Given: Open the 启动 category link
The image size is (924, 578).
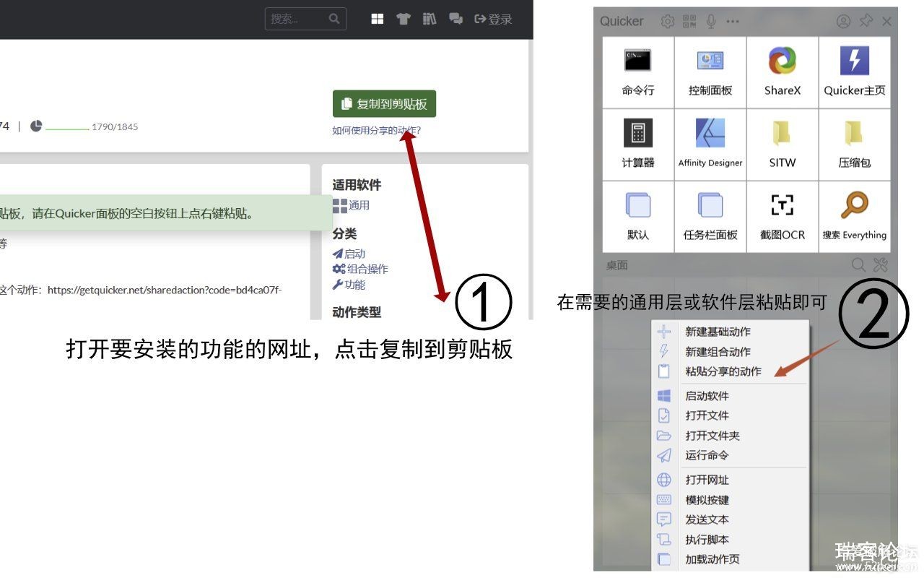Looking at the screenshot, I should coord(349,254).
